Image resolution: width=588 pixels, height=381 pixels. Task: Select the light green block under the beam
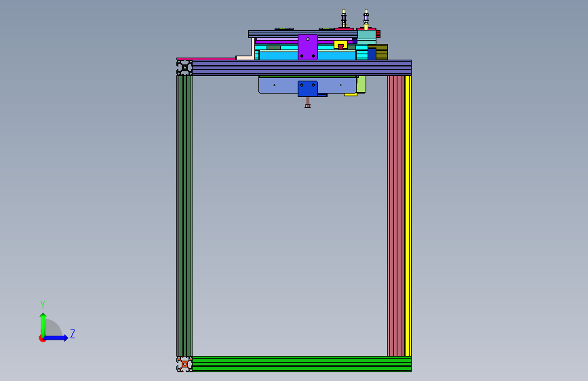[x=361, y=84]
